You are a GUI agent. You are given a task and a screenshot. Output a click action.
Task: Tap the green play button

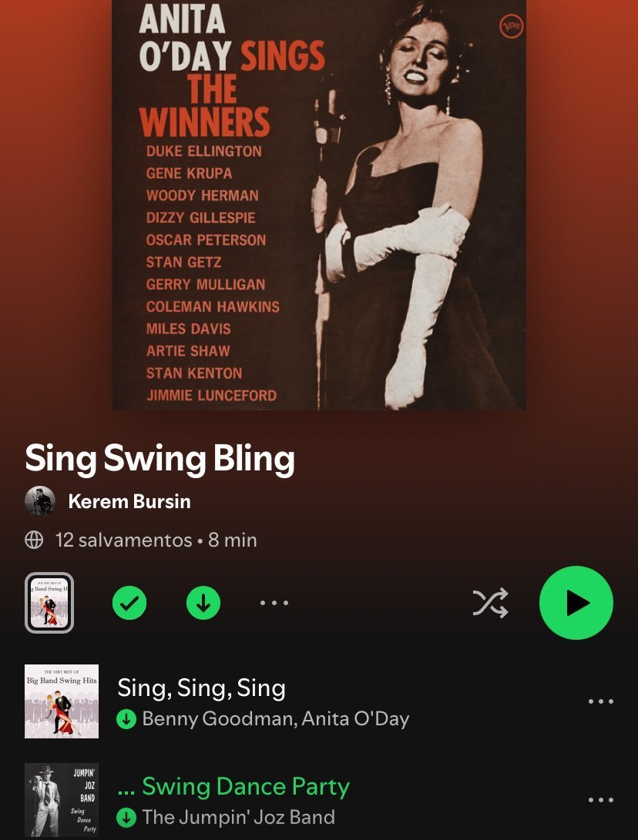[576, 603]
